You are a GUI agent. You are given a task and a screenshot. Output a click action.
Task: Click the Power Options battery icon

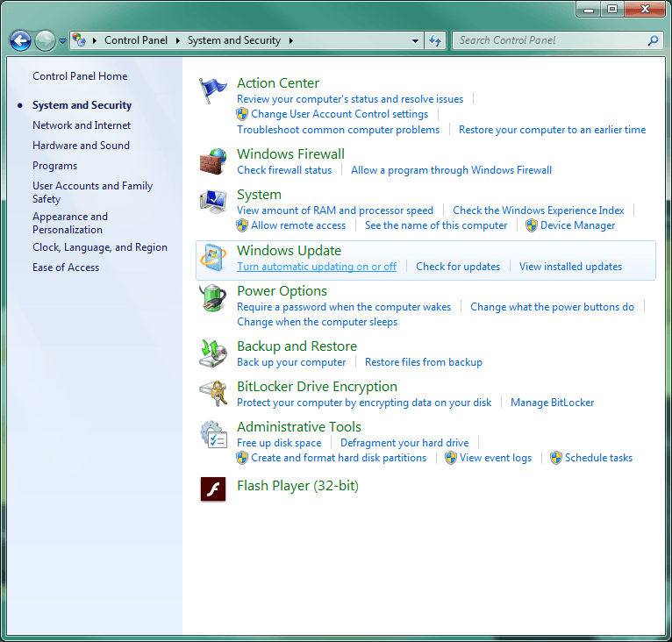[x=213, y=298]
